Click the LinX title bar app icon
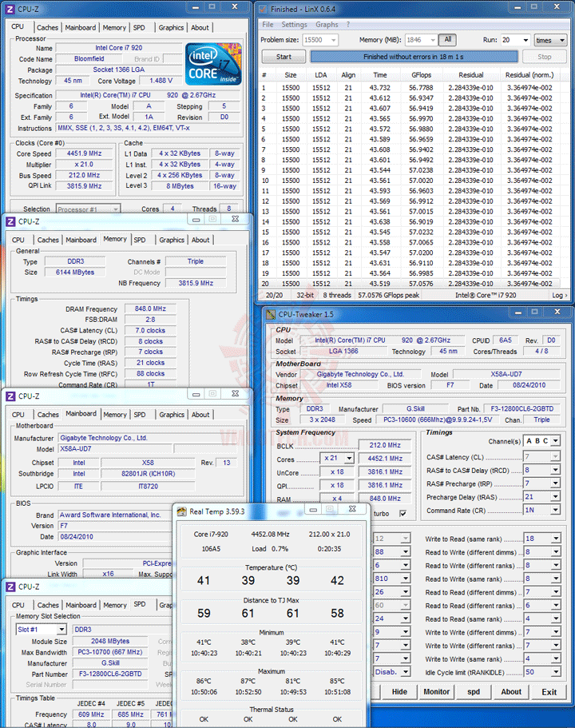575x728 pixels. click(x=263, y=9)
